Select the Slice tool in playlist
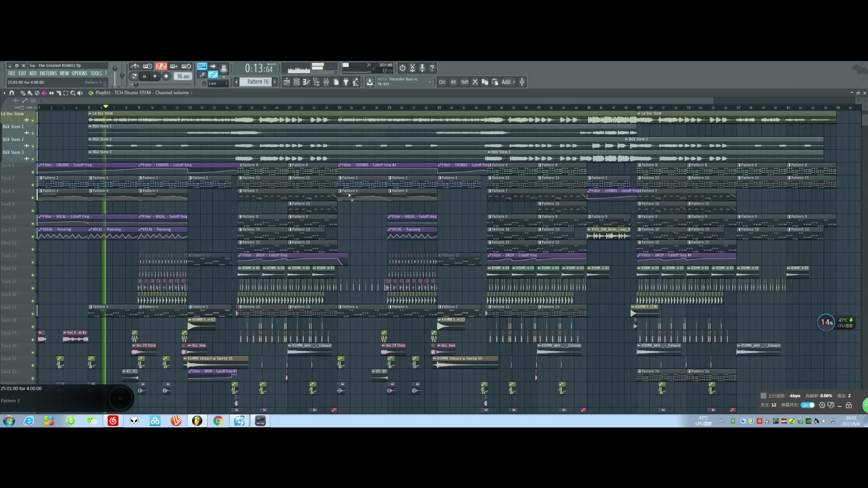 tap(59, 93)
